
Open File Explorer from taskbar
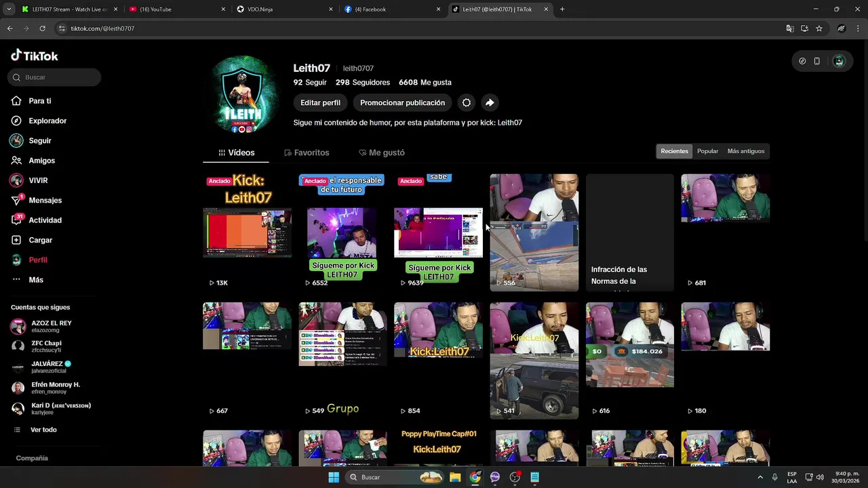coord(455,477)
